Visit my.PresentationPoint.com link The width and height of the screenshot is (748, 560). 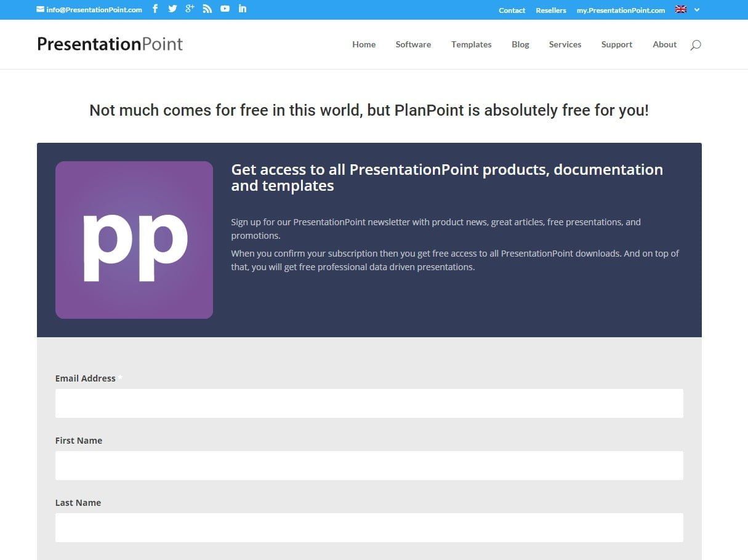point(621,10)
